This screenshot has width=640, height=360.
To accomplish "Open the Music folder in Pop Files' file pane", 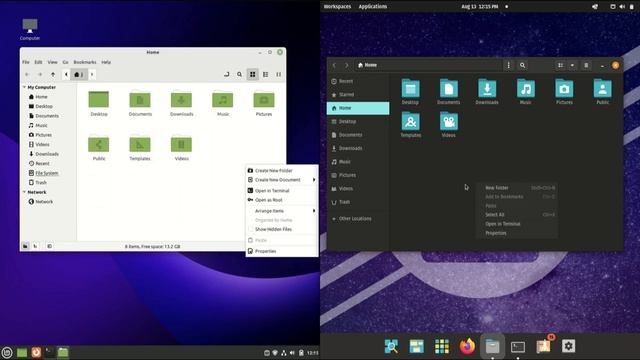I will [526, 92].
